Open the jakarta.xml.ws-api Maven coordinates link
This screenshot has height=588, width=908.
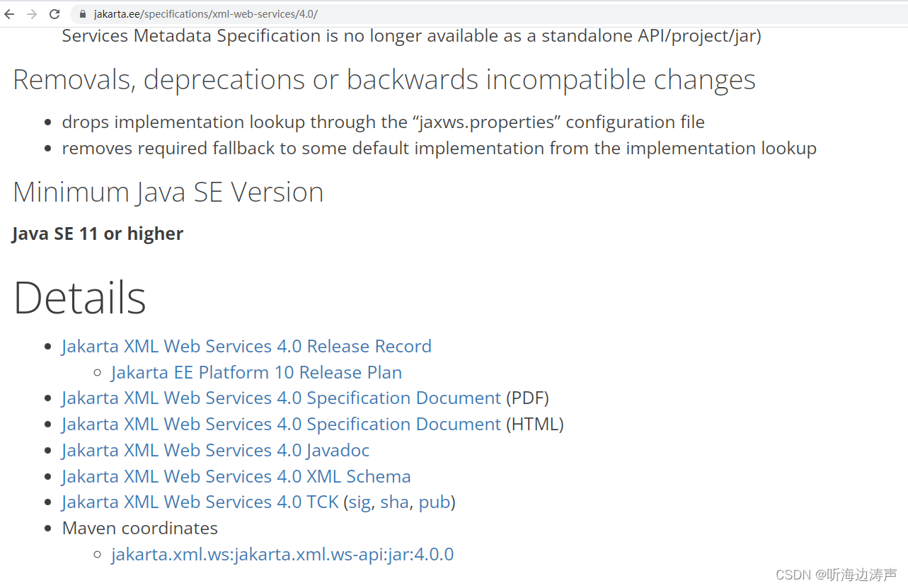[282, 554]
